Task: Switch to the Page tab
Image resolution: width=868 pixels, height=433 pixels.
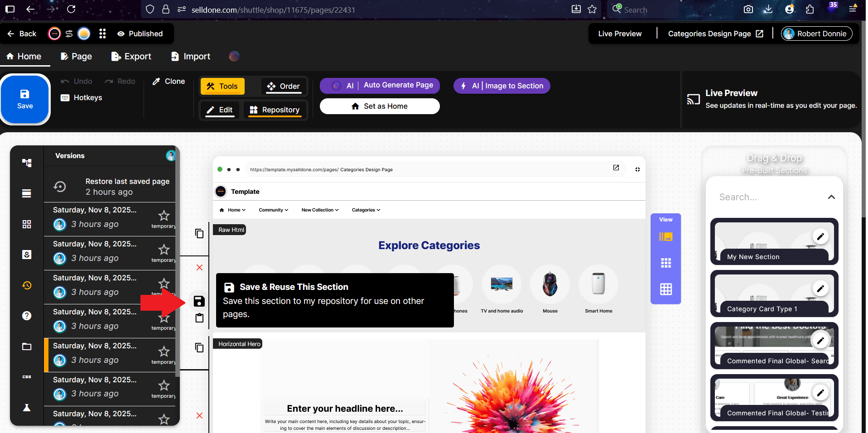Action: pyautogui.click(x=76, y=56)
